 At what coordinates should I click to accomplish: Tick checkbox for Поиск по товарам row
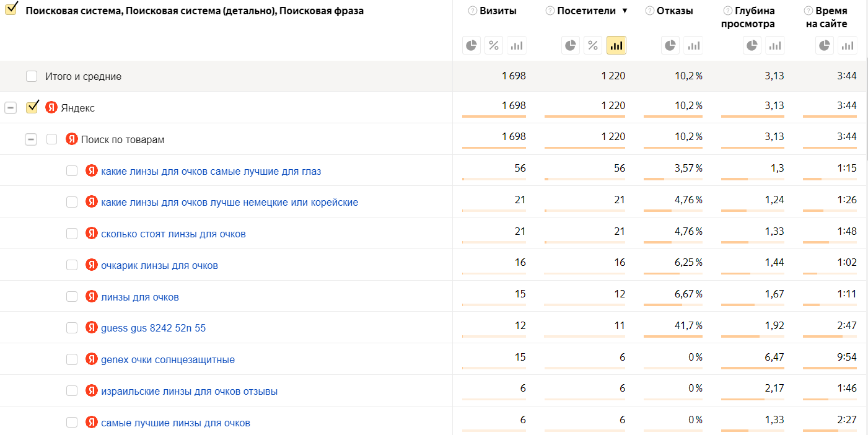pos(52,139)
